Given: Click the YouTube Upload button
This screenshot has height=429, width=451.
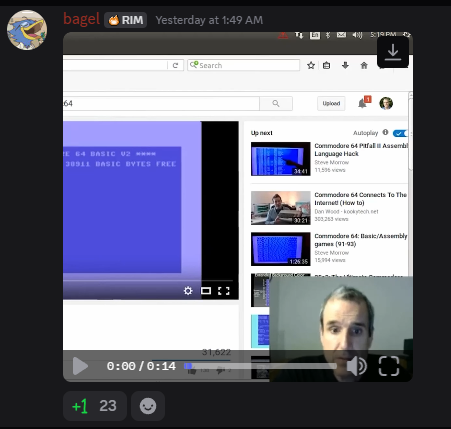Looking at the screenshot, I should click(x=331, y=103).
